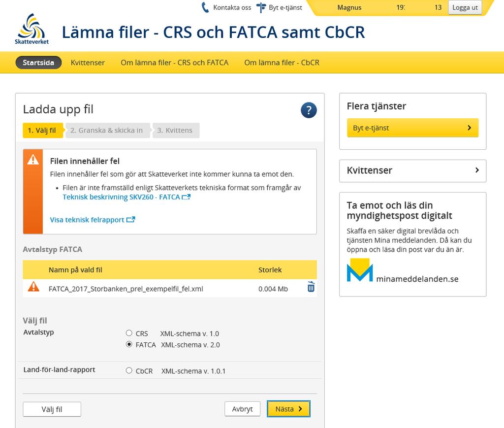This screenshot has height=428, width=504.
Task: Click the warning triangle in the file row
Action: pyautogui.click(x=33, y=287)
